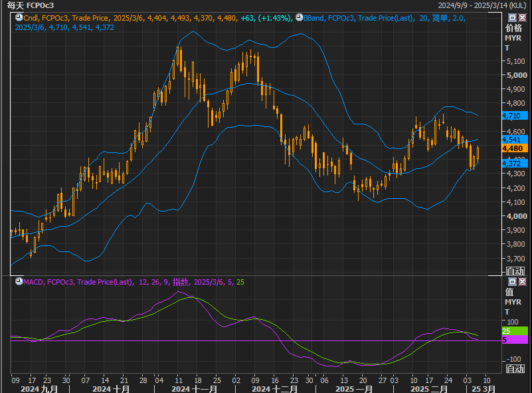Viewport: 532px width, 393px height.
Task: Click 自动 auto-scale on price axis
Action: [515, 271]
